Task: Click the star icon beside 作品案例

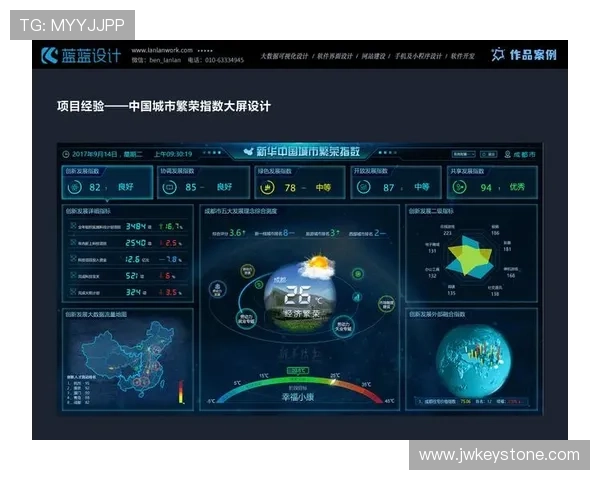Action: tap(498, 55)
